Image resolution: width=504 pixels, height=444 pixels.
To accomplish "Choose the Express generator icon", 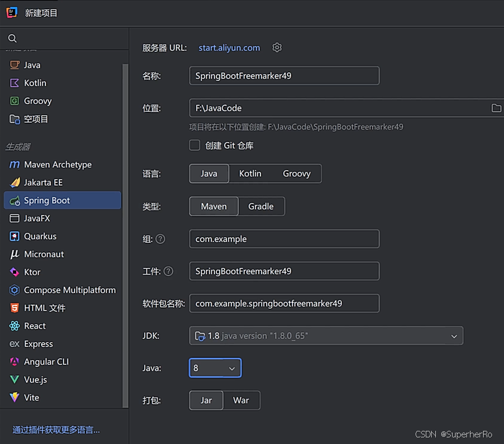I will point(14,344).
